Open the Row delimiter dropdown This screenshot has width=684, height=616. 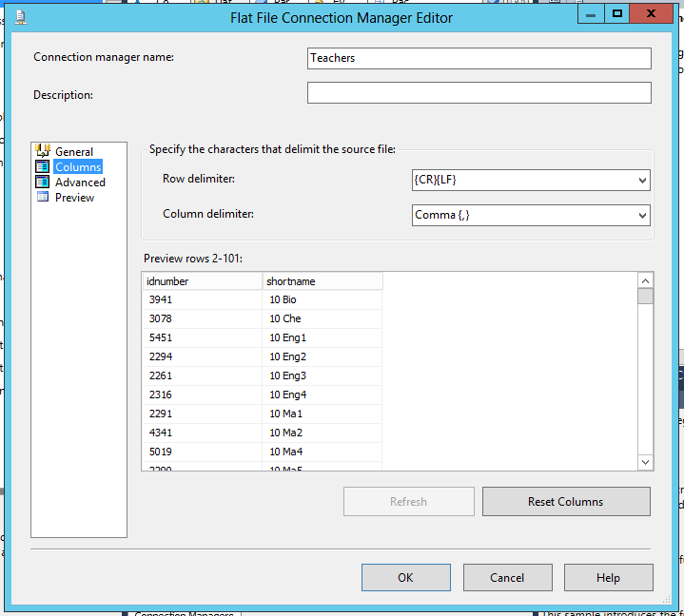coord(642,180)
